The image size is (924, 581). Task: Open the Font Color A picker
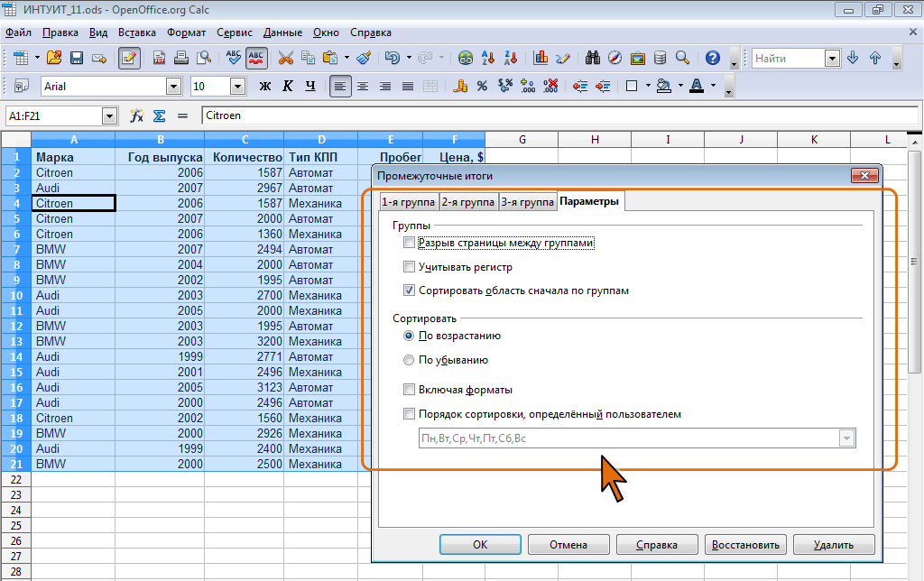pos(697,86)
